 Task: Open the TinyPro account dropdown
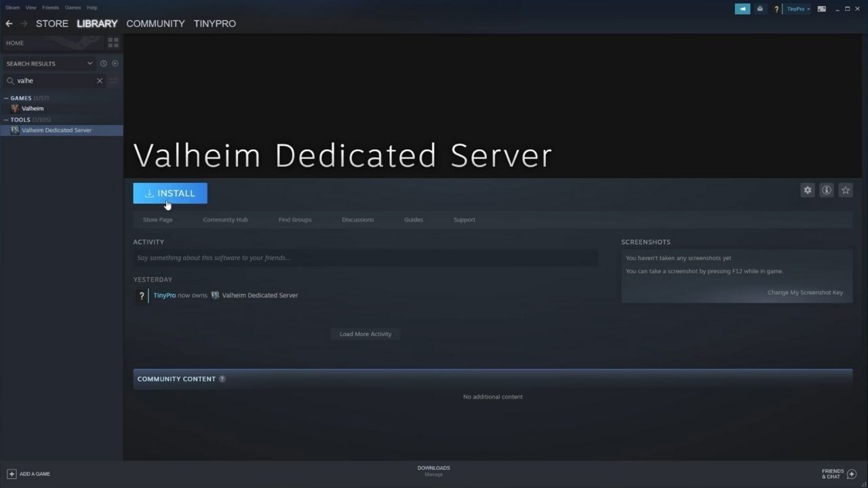pos(797,8)
